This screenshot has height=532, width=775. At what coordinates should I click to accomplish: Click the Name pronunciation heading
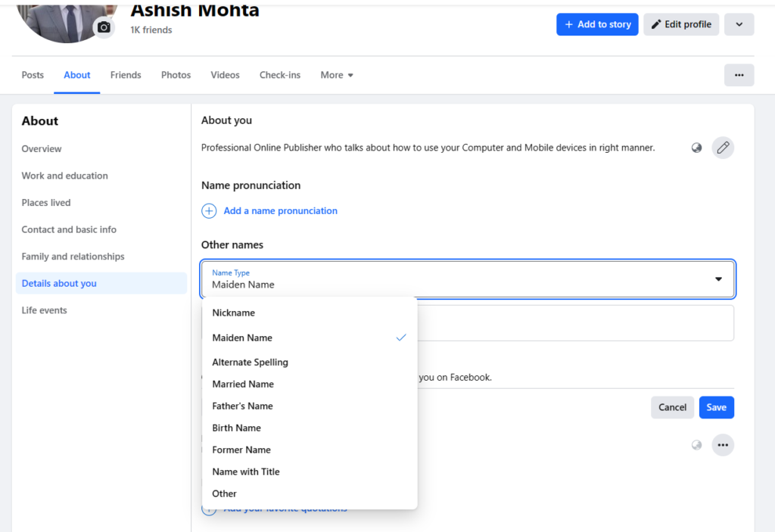[251, 185]
